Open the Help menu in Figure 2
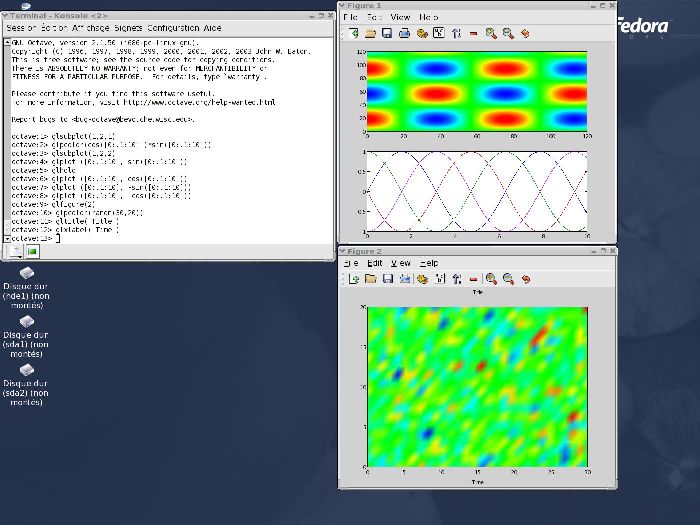Viewport: 700px width, 525px height. coord(429,263)
